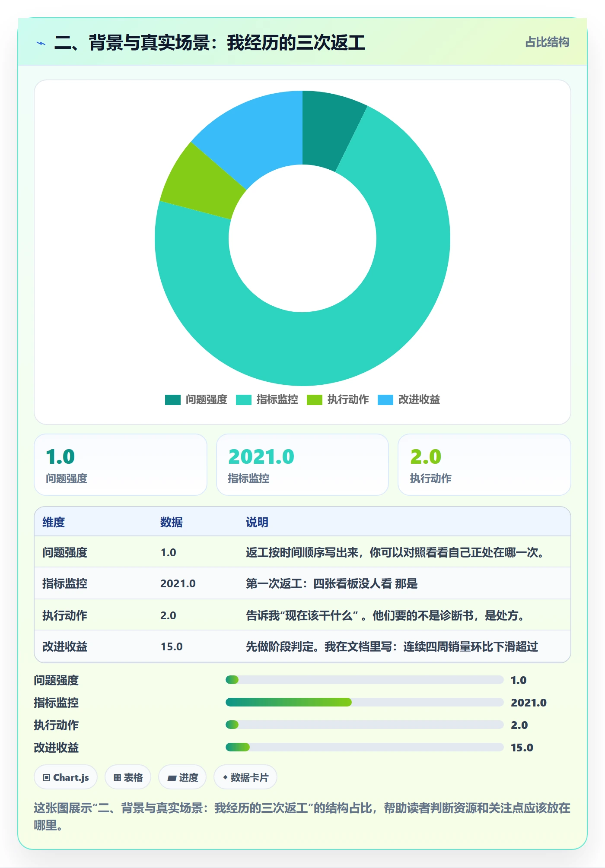The image size is (605, 868).
Task: Select the 15.0 cell in the table
Action: tap(172, 646)
